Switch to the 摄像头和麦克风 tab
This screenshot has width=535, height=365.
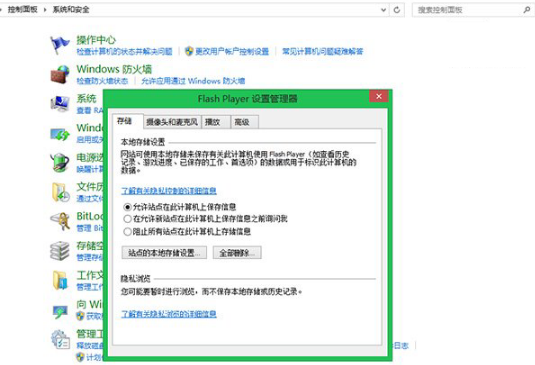pyautogui.click(x=172, y=122)
